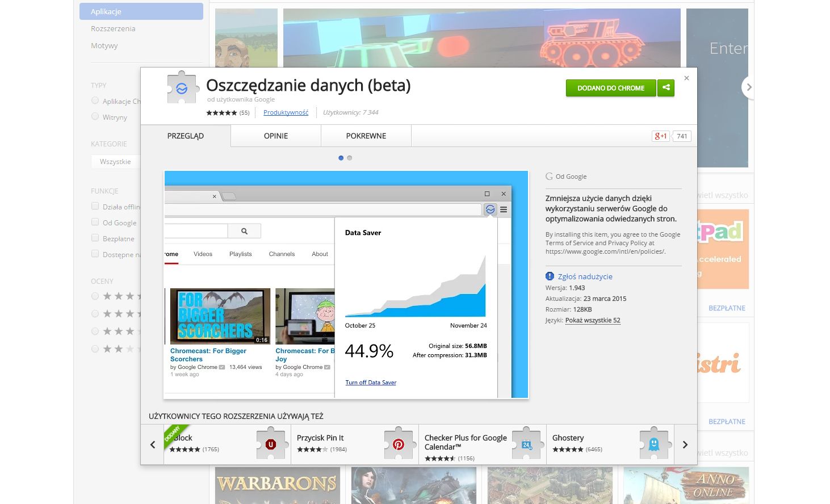The height and width of the screenshot is (504, 830).
Task: Click the Aktualizacja: 23 marca 2015 text
Action: pos(586,299)
